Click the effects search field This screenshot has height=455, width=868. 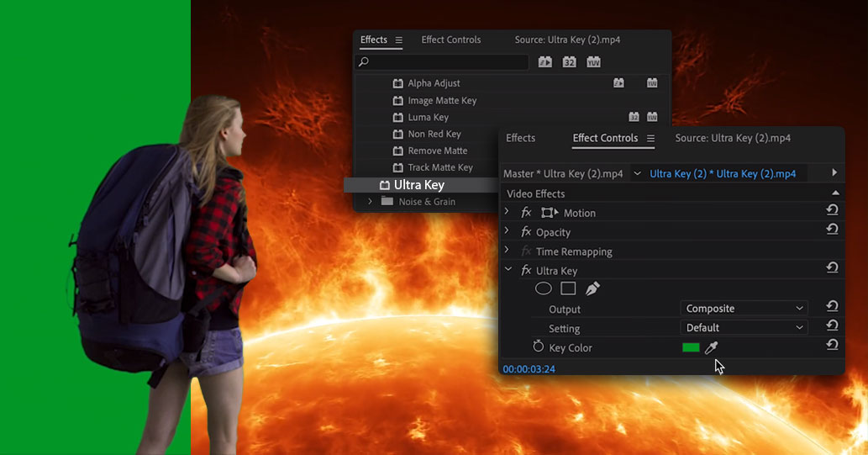443,62
